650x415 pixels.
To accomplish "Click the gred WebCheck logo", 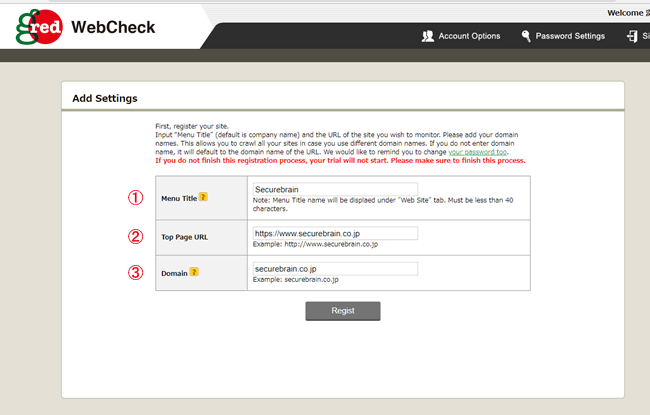I will 85,27.
